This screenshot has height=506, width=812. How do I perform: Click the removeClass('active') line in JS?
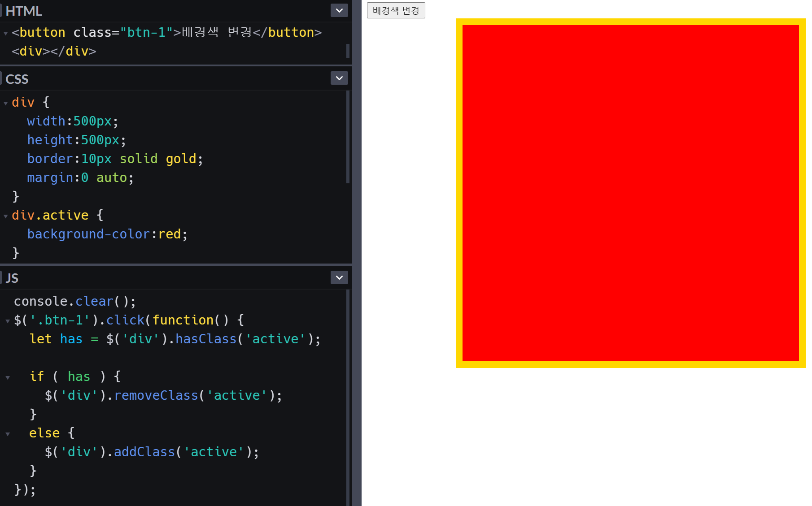(x=163, y=395)
